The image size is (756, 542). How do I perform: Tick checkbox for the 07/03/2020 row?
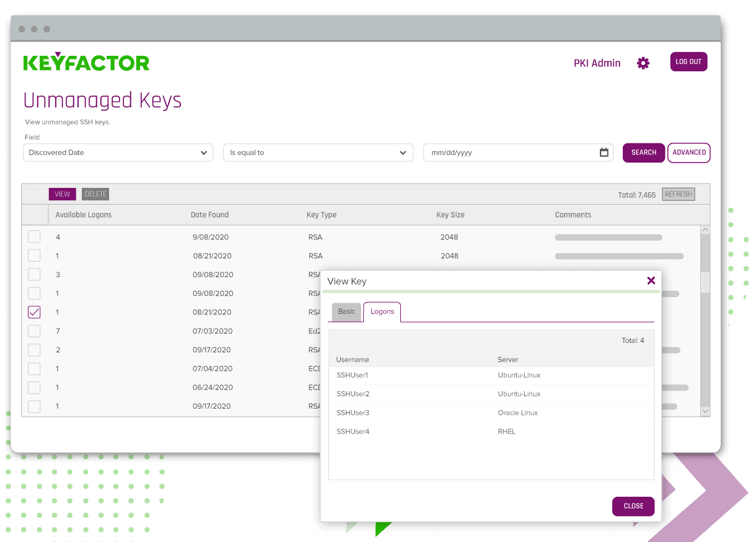click(x=34, y=331)
